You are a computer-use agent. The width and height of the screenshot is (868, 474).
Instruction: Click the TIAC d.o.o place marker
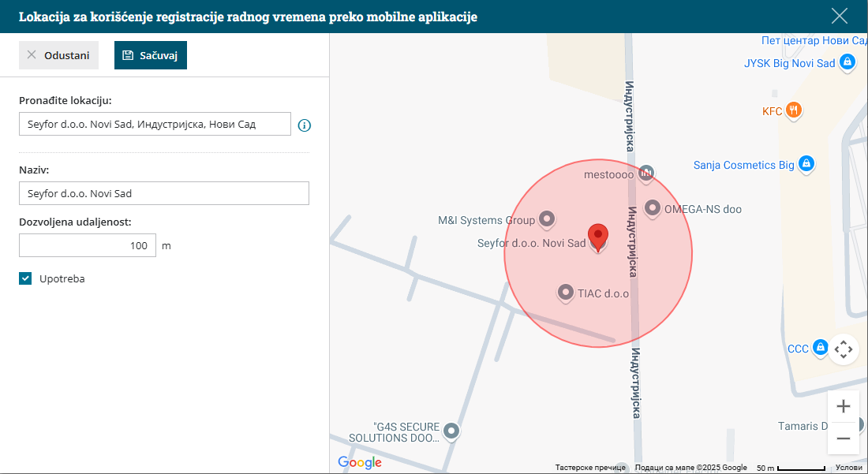pos(565,292)
